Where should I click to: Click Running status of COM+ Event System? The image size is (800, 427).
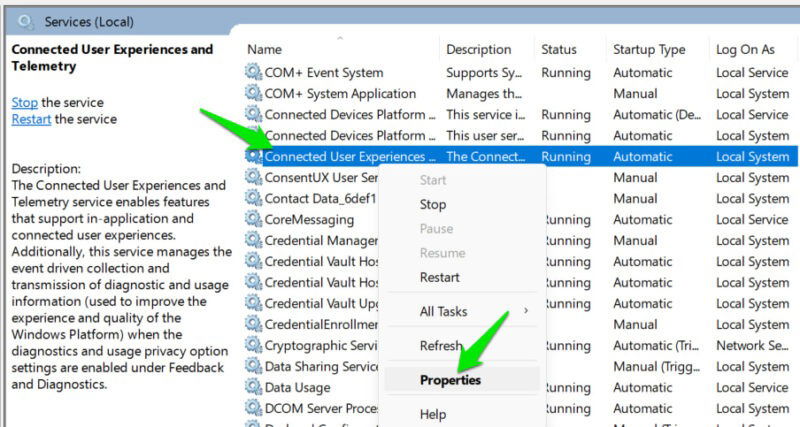[x=566, y=73]
